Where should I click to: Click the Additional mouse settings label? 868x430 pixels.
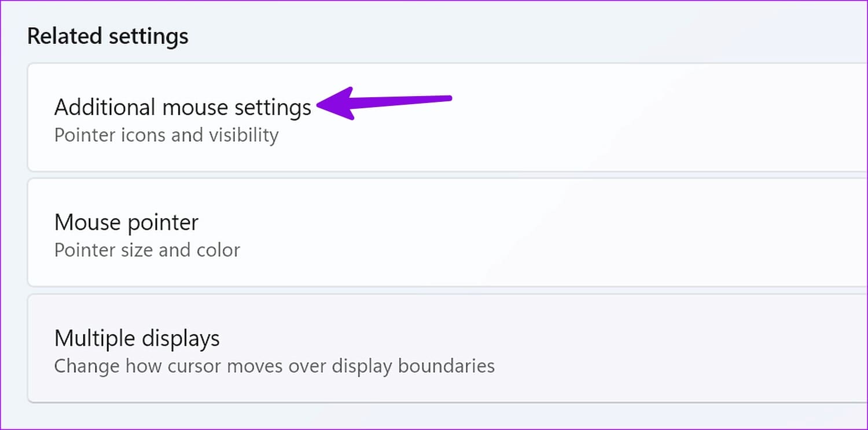(182, 107)
